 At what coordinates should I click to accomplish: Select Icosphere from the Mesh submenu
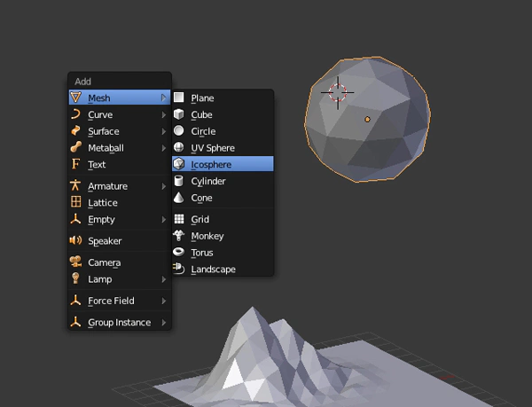click(209, 164)
